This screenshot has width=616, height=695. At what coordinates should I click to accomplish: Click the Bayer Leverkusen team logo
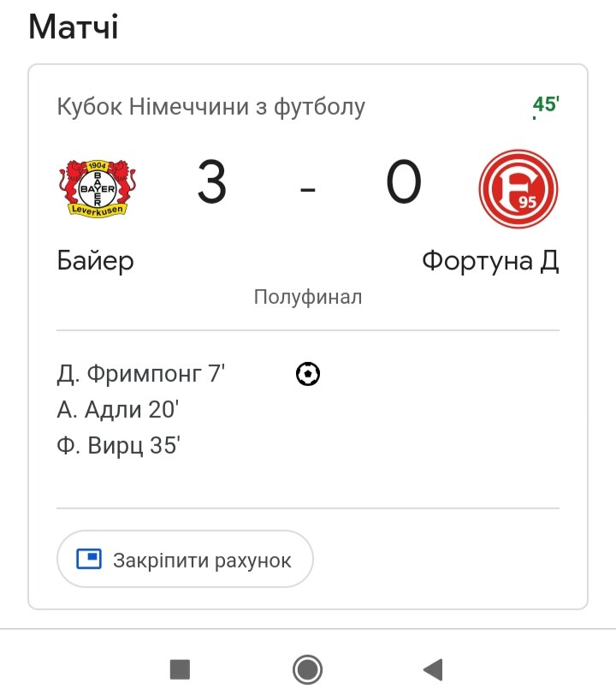click(98, 189)
